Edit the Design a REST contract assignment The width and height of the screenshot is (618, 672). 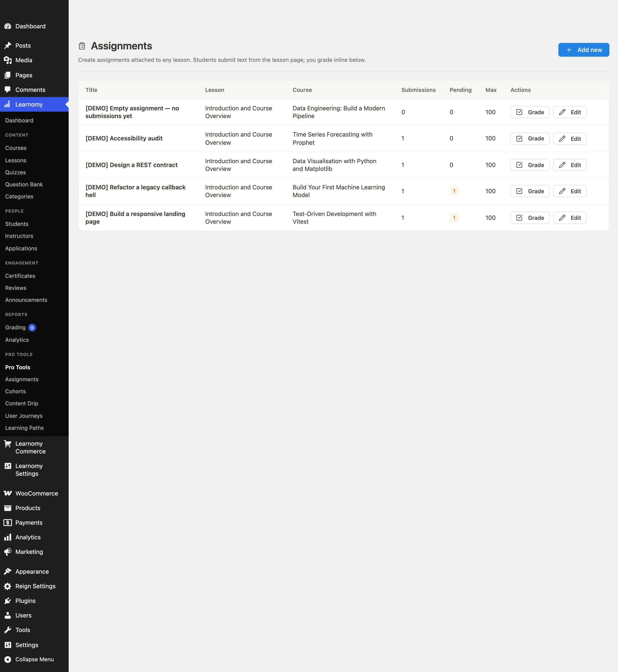pos(570,165)
